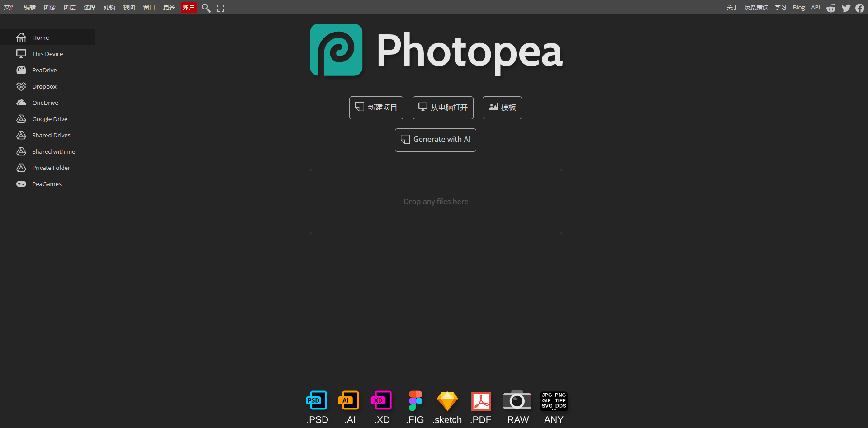Screen dimensions: 868x428
Task: Open the 图像 menu
Action: click(x=50, y=7)
